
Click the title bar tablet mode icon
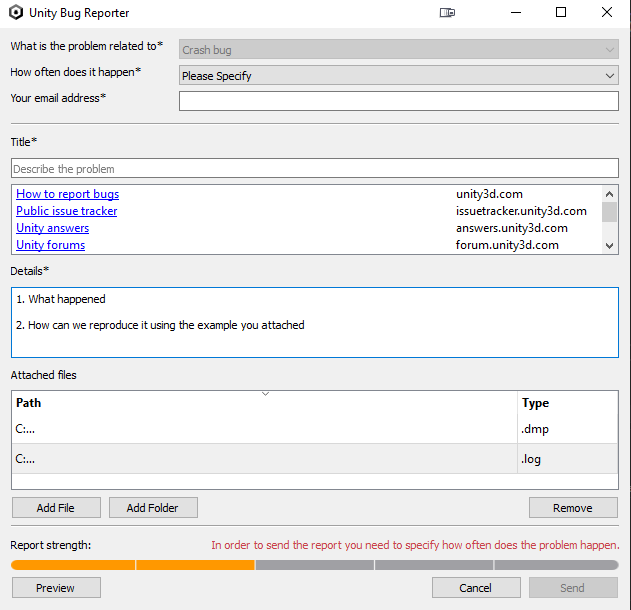(x=447, y=13)
